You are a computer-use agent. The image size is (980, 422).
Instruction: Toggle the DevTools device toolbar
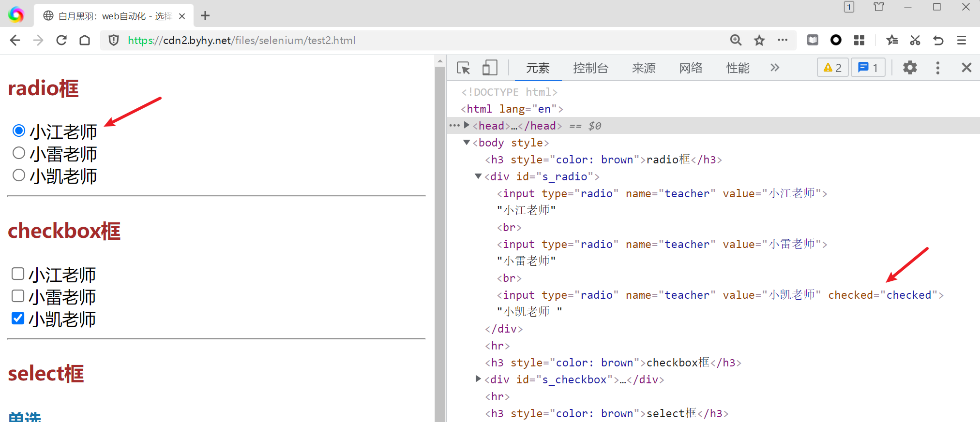tap(490, 68)
